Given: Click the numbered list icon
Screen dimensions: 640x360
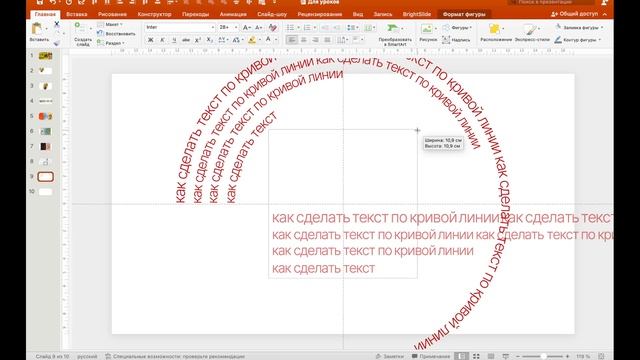Looking at the screenshot, I should coord(307,27).
